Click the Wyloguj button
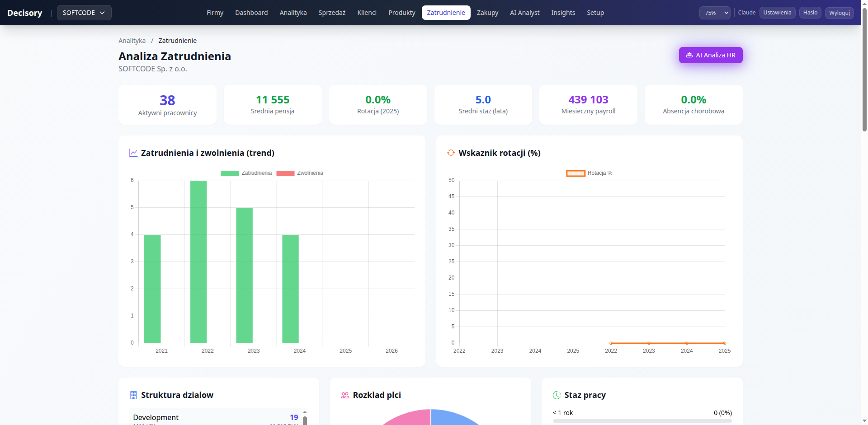Viewport: 868px width, 425px height. (x=839, y=13)
